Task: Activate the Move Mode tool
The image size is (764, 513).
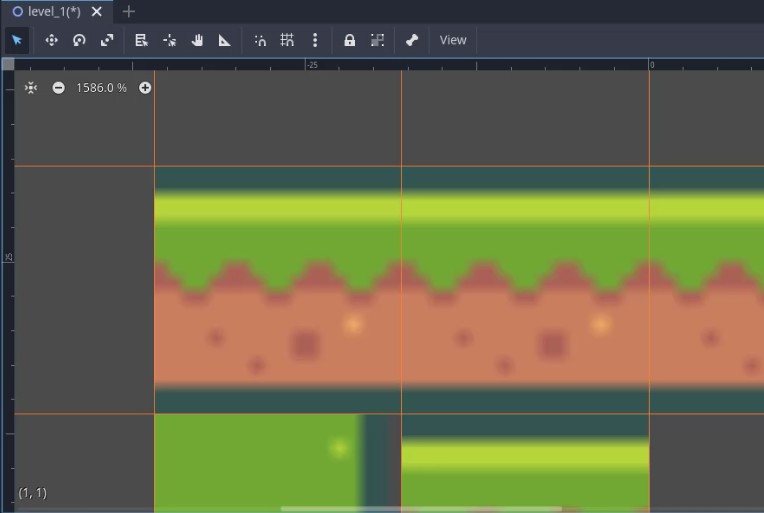Action: coord(51,40)
